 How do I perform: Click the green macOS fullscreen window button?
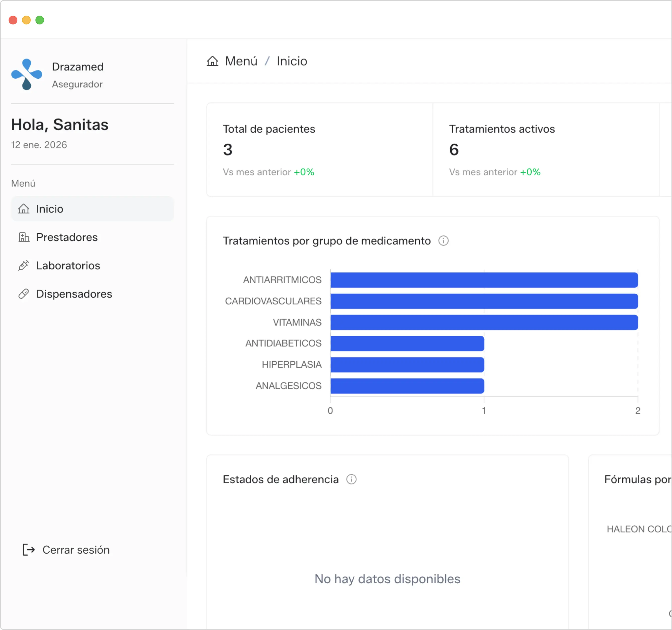click(x=40, y=20)
